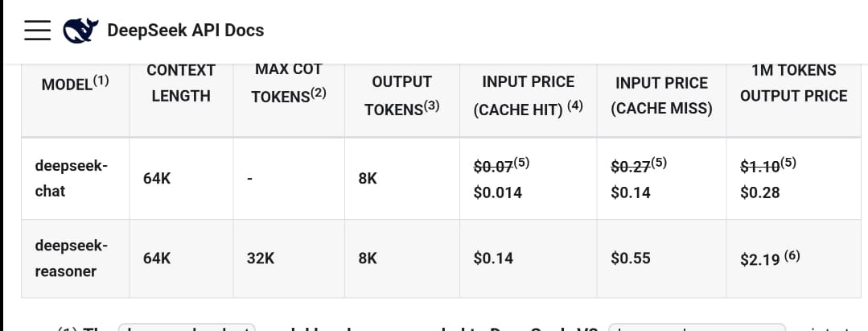Screen dimensions: 868x331
Task: Open the hamburger navigation menu
Action: (37, 31)
